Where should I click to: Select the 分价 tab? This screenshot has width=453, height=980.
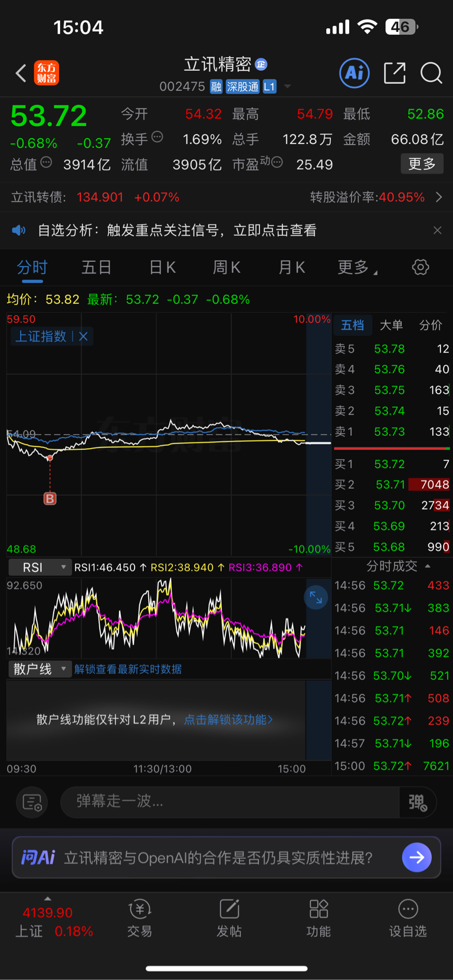(431, 325)
